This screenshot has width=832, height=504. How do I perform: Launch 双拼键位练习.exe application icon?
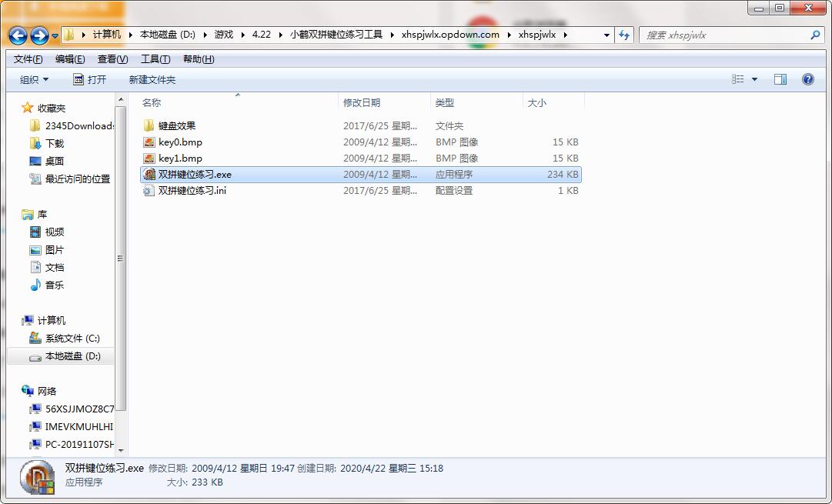coord(148,174)
